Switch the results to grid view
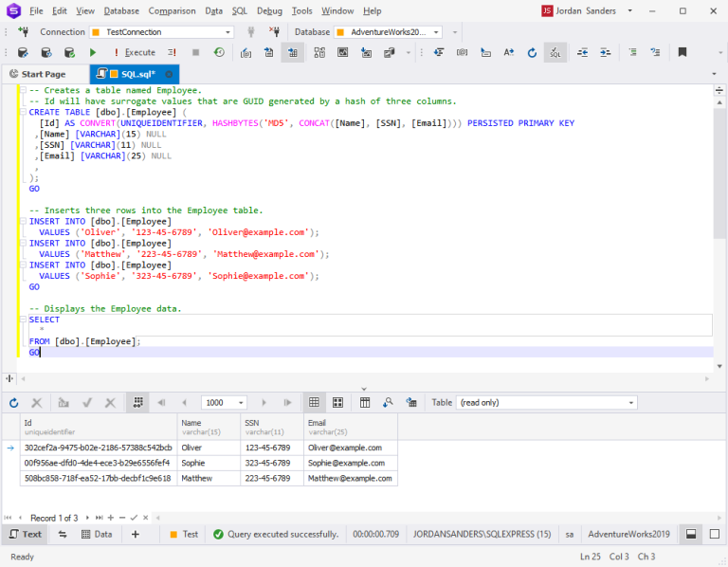The height and width of the screenshot is (567, 728). pos(314,403)
